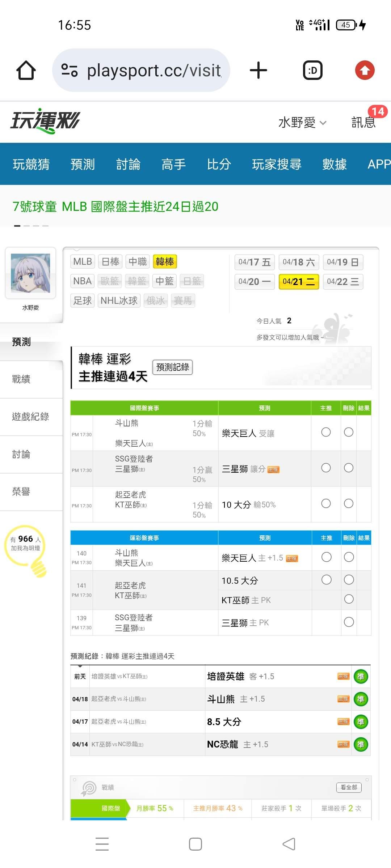Pick date 04/19 日
The width and height of the screenshot is (391, 868).
[x=343, y=262]
